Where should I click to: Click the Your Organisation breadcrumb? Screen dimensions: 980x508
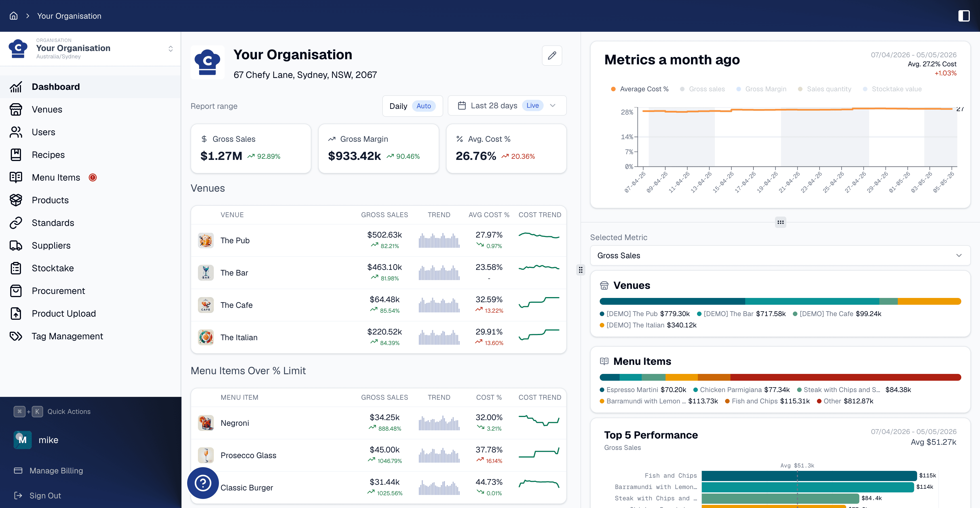pyautogui.click(x=69, y=16)
